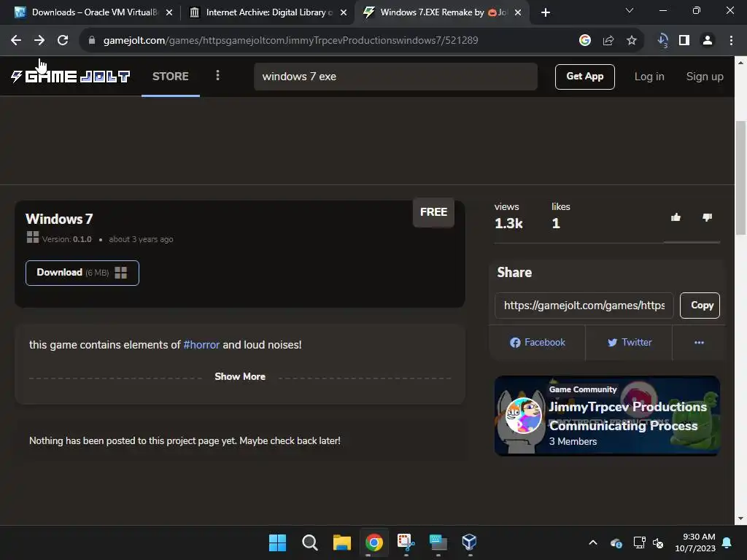This screenshot has width=747, height=560.
Task: Open the VirtualBox cube taskbar icon
Action: [469, 542]
